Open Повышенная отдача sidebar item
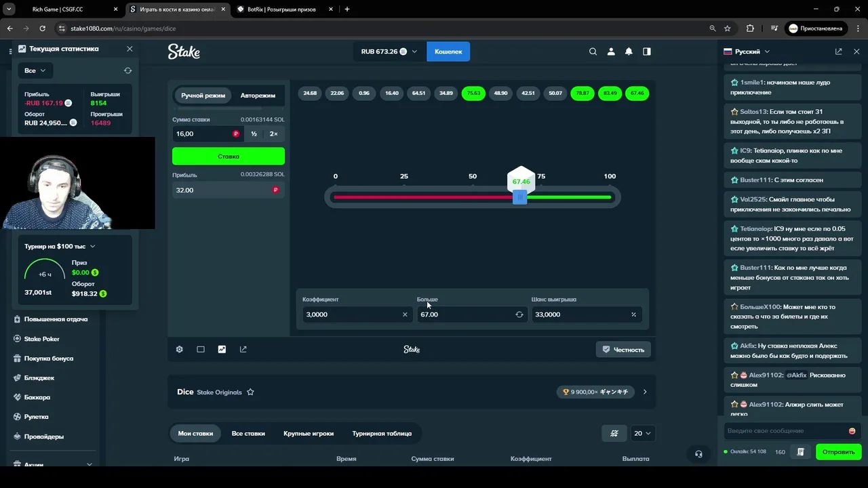868x488 pixels. point(56,319)
